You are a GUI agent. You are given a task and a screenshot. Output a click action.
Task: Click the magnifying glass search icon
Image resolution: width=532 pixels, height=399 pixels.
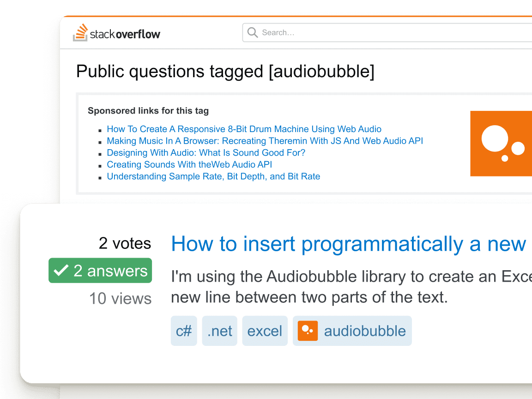(x=253, y=33)
